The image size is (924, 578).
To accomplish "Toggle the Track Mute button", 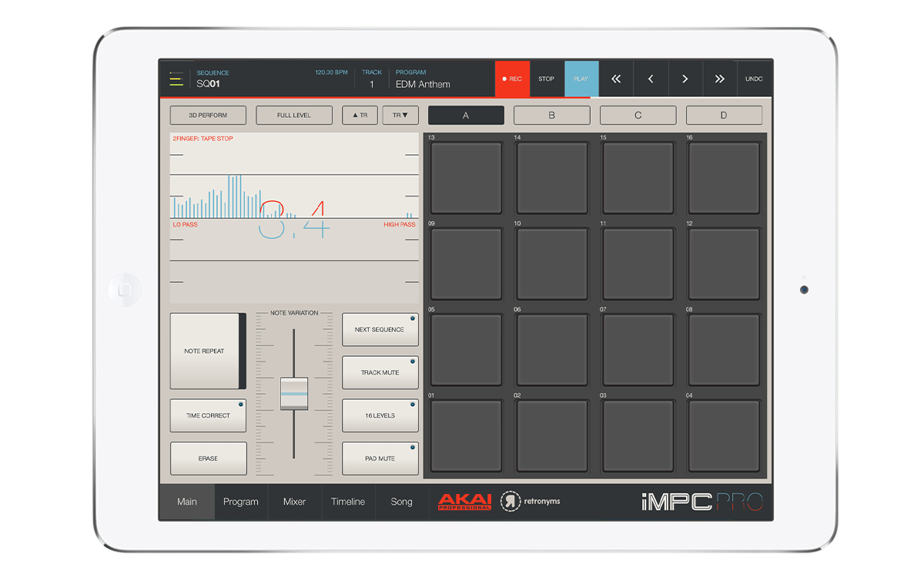I will coord(380,372).
